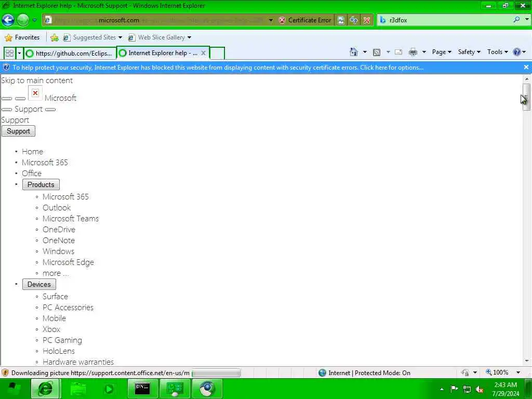Click the search magnifier icon
This screenshot has width=532, height=399.
[517, 20]
